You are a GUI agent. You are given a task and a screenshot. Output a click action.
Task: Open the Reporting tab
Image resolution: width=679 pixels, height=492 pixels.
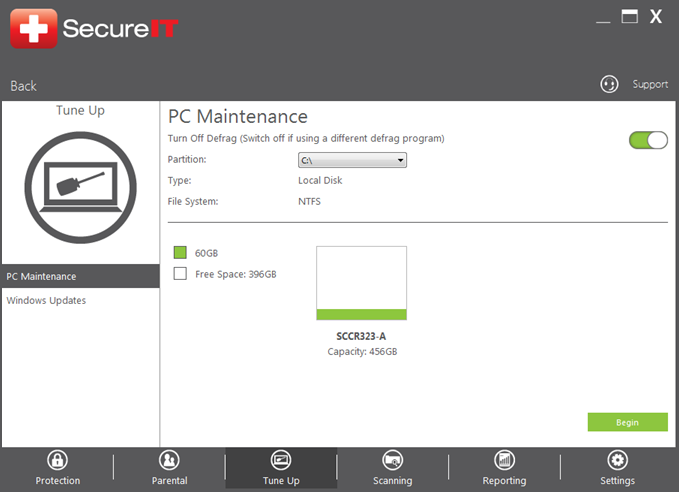tap(504, 469)
